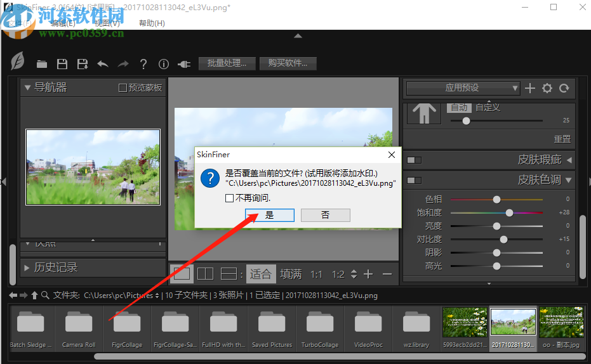Open the 应用预设 dropdown

[463, 88]
